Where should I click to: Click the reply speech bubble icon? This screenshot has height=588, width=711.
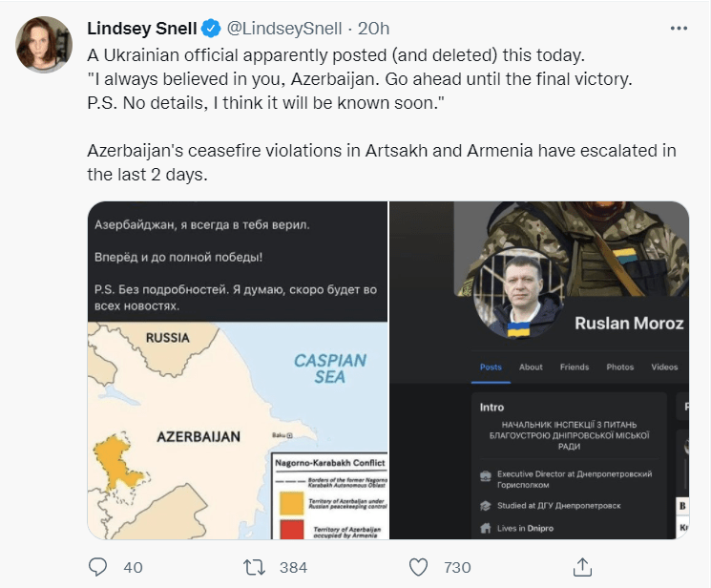point(98,567)
